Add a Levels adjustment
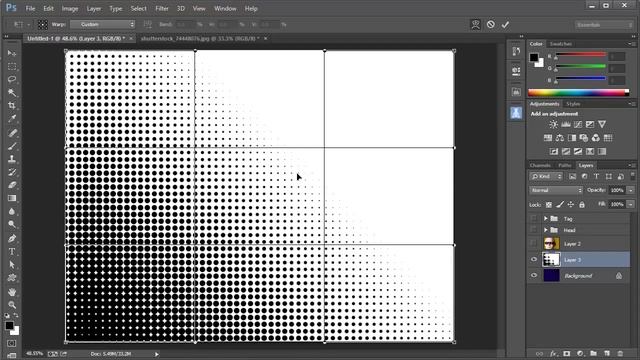This screenshot has height=360, width=640. (566, 124)
